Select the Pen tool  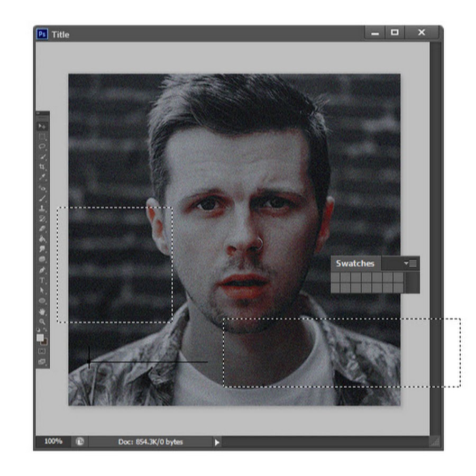click(42, 270)
